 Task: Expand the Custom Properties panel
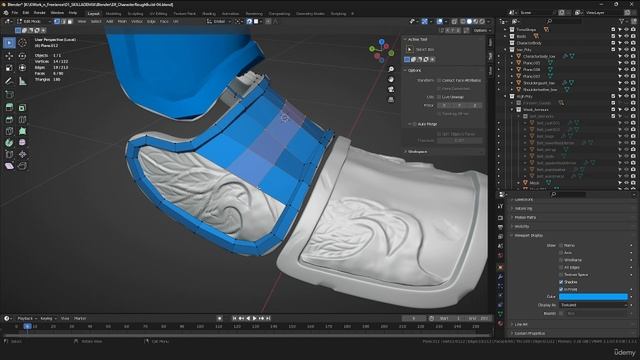(x=529, y=333)
